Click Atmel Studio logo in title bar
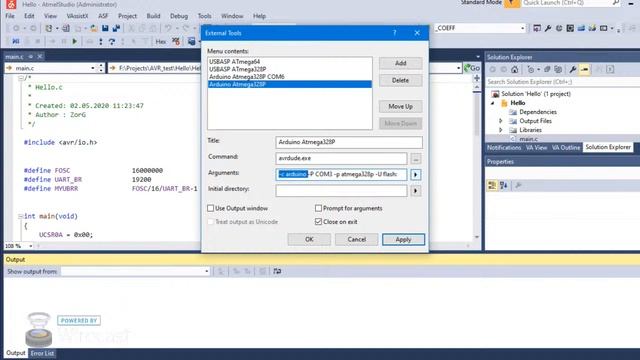 click(11, 4)
